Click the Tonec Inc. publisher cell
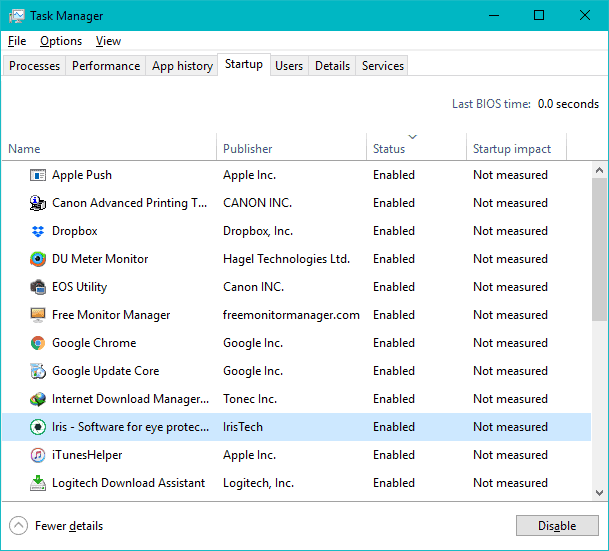The image size is (609, 551). coord(250,399)
